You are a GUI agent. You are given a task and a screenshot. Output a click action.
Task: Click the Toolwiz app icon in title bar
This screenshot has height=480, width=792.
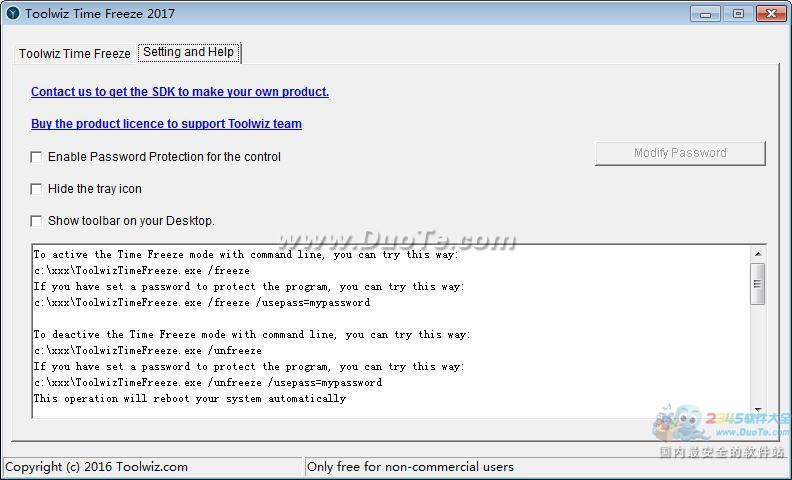click(x=13, y=13)
